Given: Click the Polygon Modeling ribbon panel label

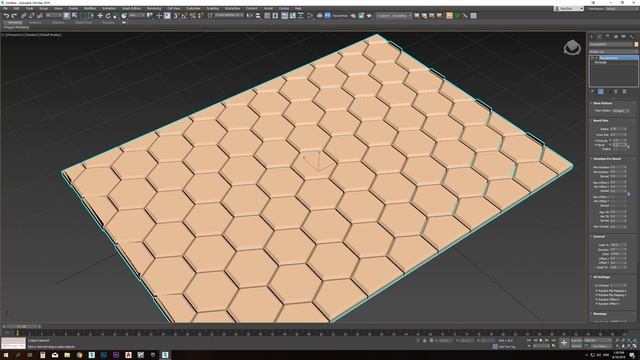Looking at the screenshot, I should [x=16, y=27].
